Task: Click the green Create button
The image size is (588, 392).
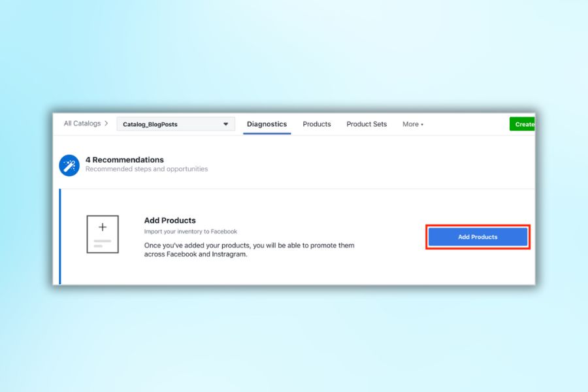Action: pos(523,124)
